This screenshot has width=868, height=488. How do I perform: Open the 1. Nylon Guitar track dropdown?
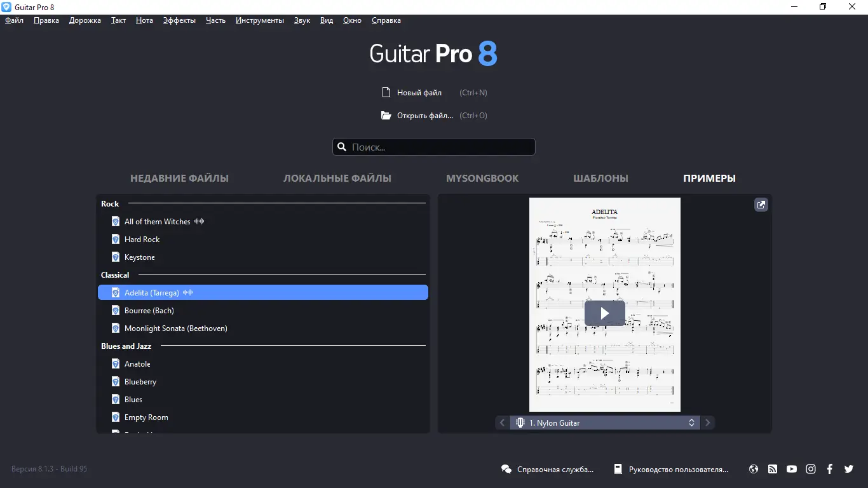605,423
